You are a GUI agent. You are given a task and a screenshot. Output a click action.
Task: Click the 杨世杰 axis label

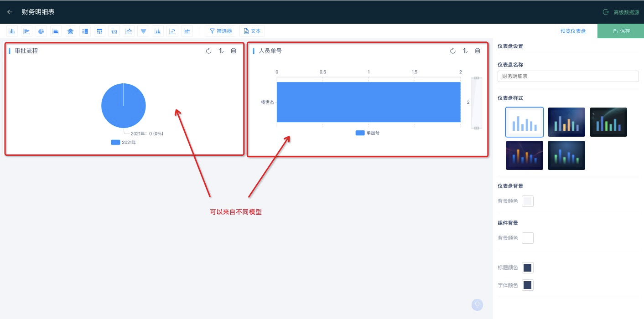267,103
